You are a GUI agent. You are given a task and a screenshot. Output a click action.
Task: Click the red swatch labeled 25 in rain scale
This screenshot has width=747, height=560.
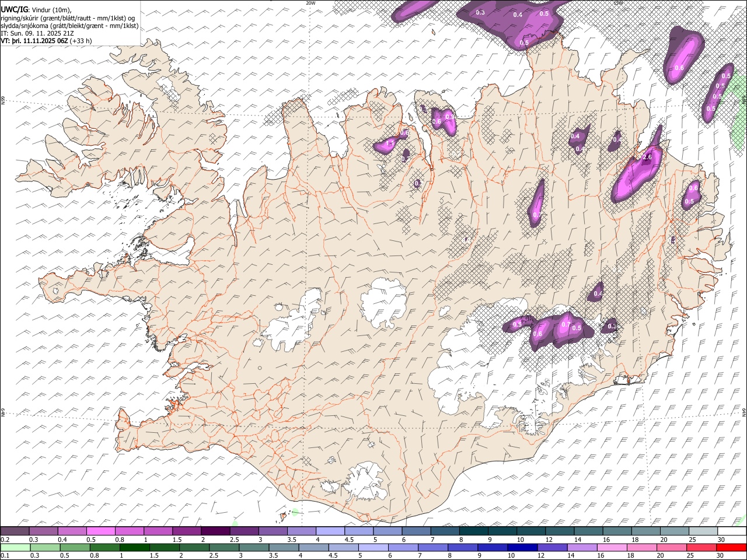coord(701,548)
